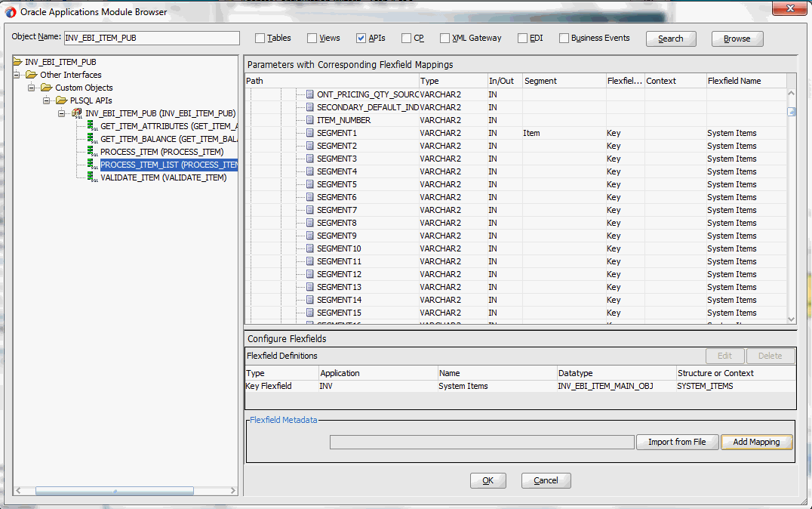The image size is (812, 509).
Task: Click the SEGMENT4 parameter icon
Action: pos(309,171)
